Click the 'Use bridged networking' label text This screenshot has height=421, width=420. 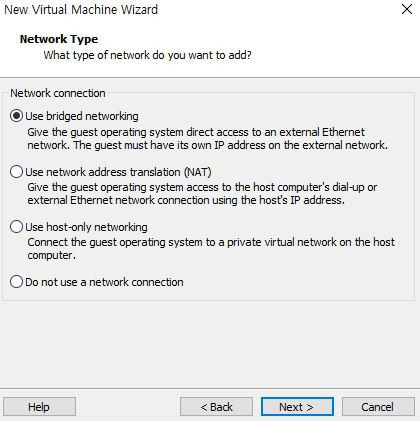[x=82, y=116]
